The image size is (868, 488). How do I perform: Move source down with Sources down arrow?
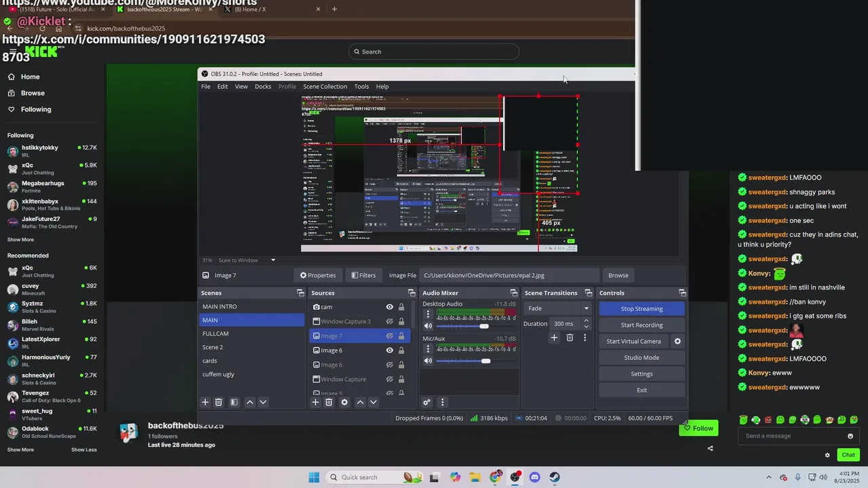point(373,402)
